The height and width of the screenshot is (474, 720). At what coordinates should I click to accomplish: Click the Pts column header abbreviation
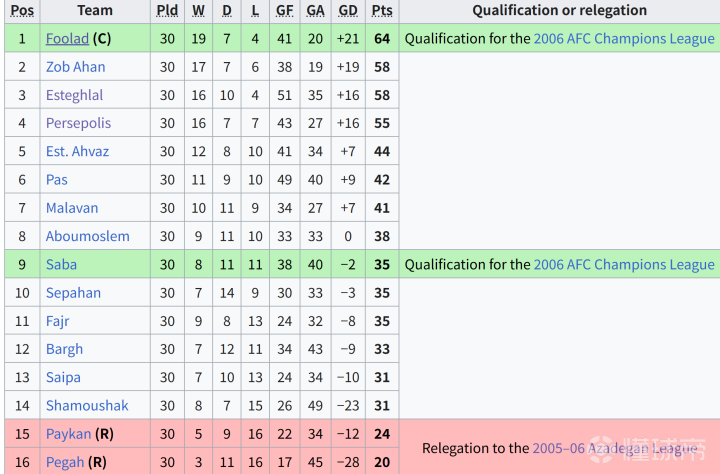click(x=382, y=11)
